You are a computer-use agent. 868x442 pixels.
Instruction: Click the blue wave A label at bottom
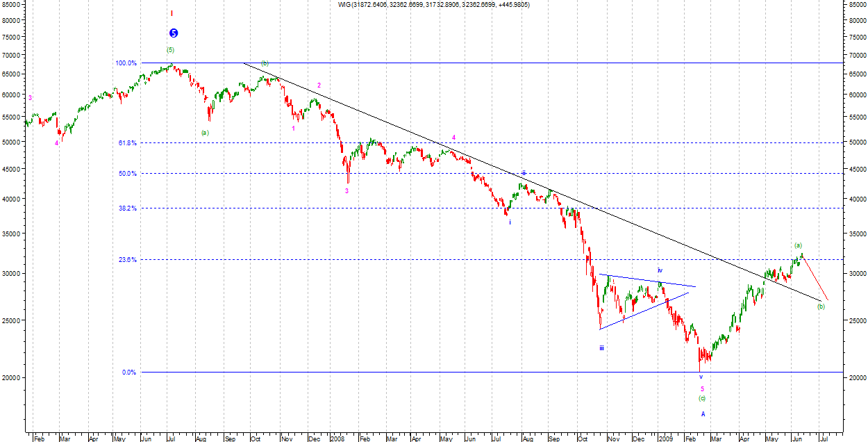(x=703, y=414)
